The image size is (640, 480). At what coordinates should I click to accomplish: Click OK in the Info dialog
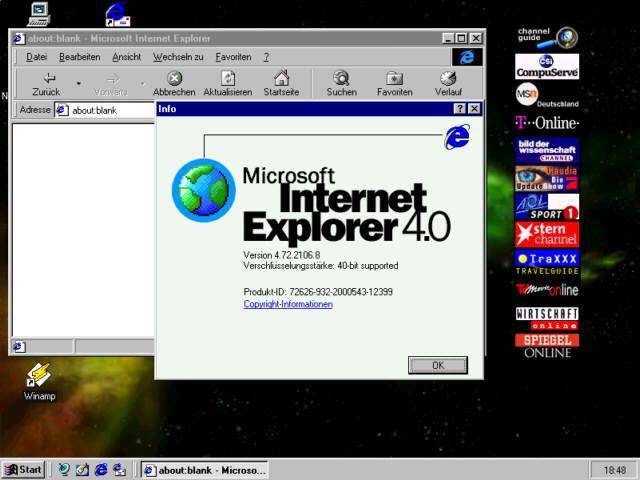(x=438, y=365)
